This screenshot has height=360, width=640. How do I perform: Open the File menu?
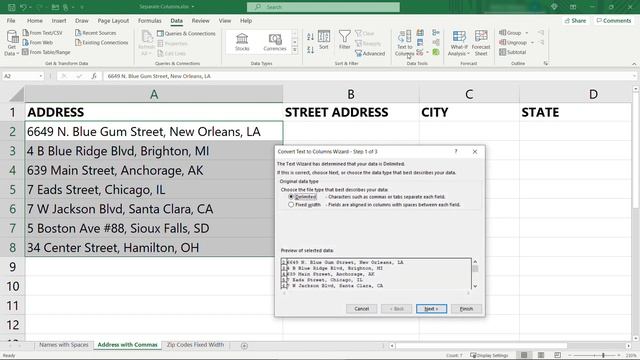pos(11,20)
